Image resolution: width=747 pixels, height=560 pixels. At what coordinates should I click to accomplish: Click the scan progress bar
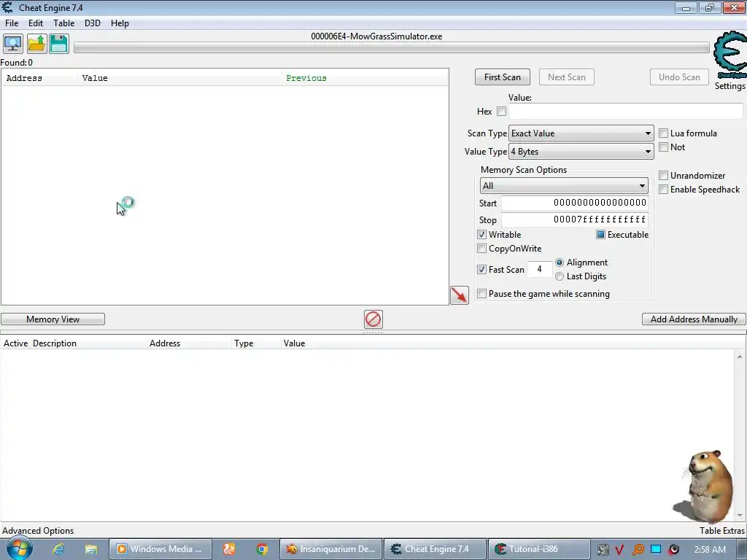pyautogui.click(x=391, y=47)
